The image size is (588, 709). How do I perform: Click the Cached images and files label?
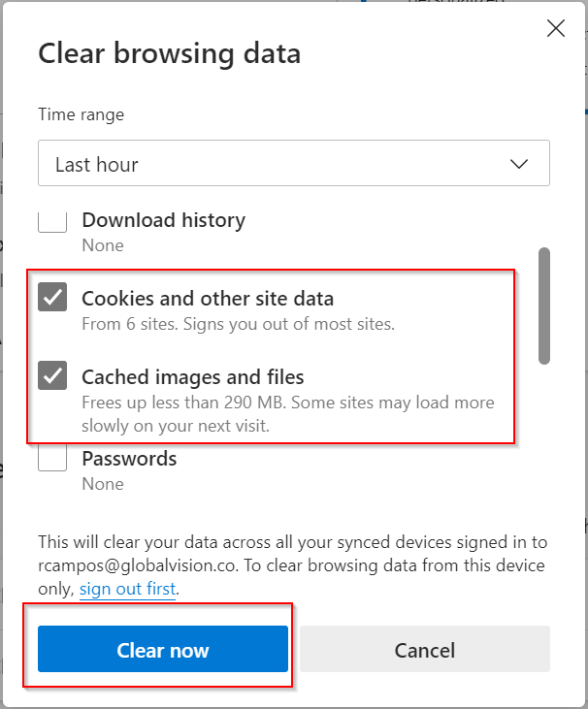[x=192, y=376]
